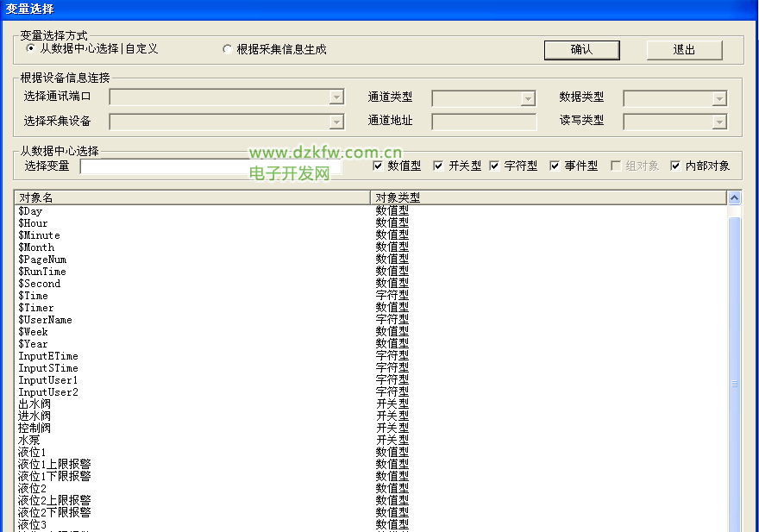Select the 水泵 variable in list

click(x=29, y=440)
